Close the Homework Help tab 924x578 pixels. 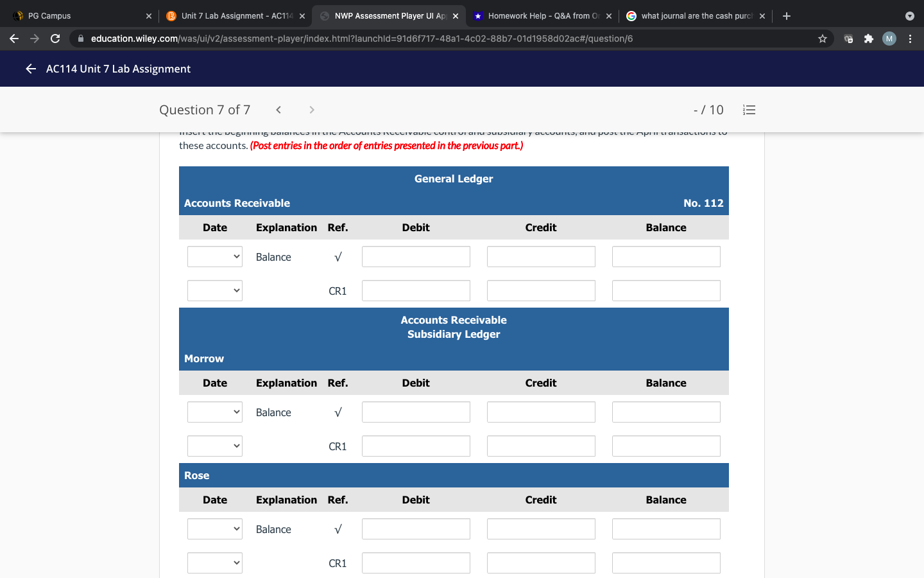click(x=609, y=16)
